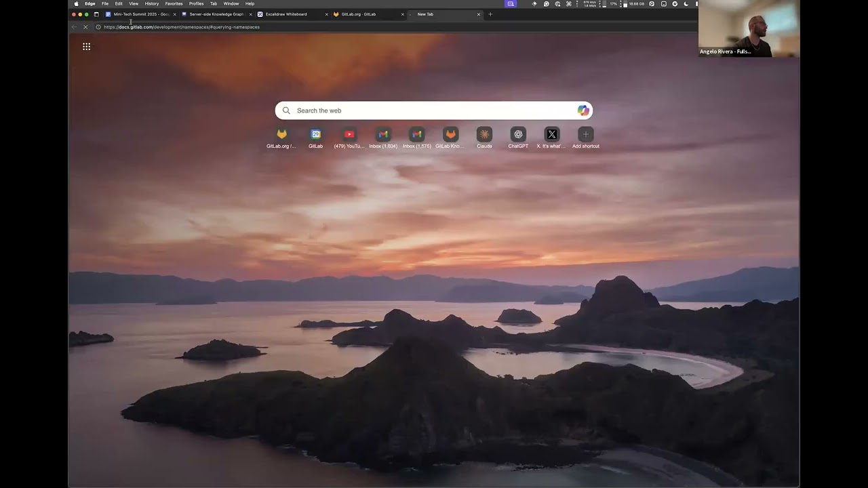
Task: Open the Favorites menu
Action: tap(174, 3)
